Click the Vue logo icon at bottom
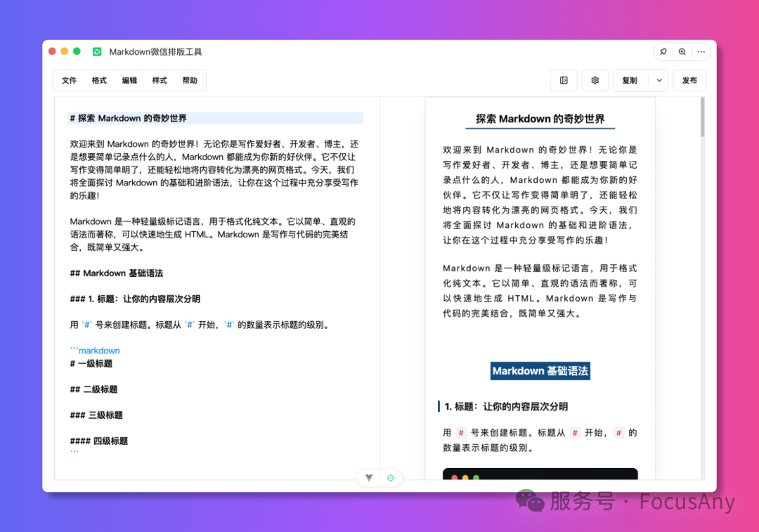 [x=369, y=478]
